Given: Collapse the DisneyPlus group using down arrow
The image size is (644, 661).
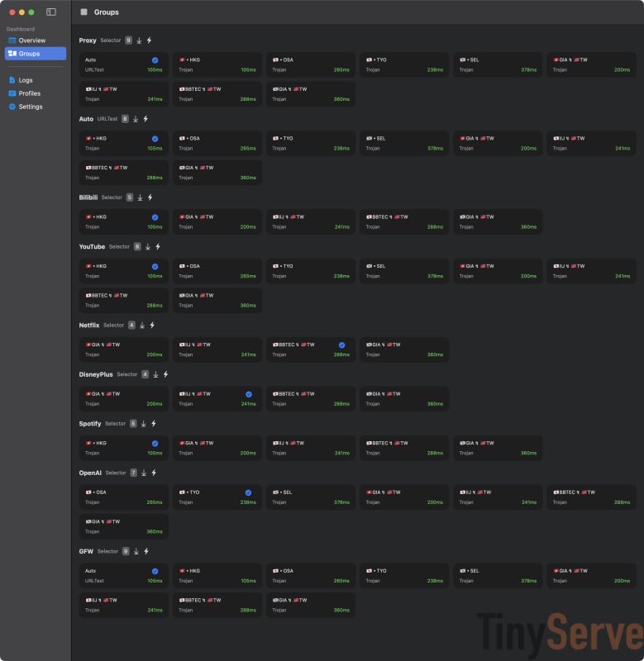Looking at the screenshot, I should click(x=155, y=374).
